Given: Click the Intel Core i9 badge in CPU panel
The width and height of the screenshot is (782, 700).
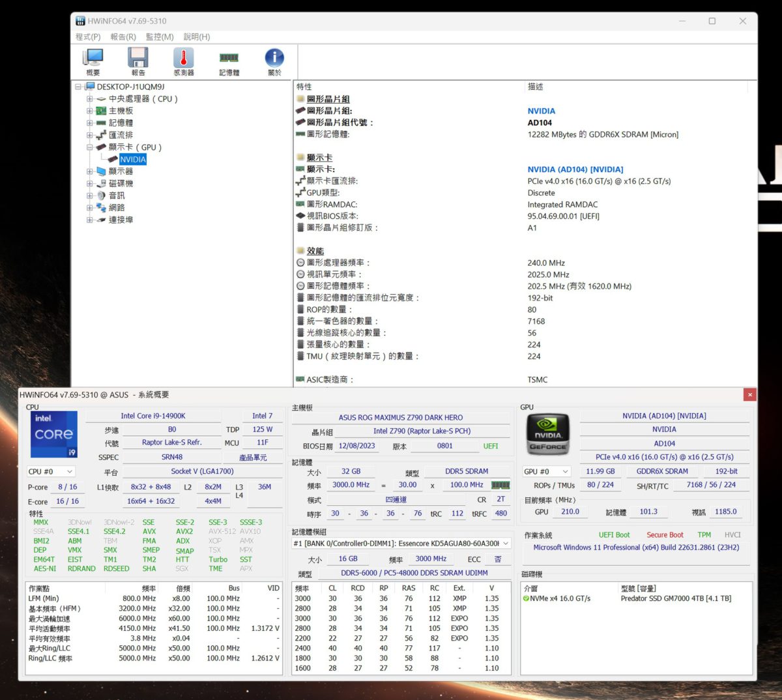Looking at the screenshot, I should (x=53, y=433).
